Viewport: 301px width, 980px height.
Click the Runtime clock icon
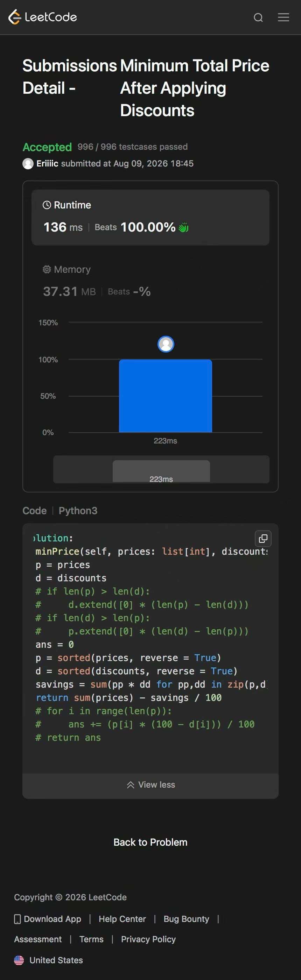pyautogui.click(x=47, y=205)
